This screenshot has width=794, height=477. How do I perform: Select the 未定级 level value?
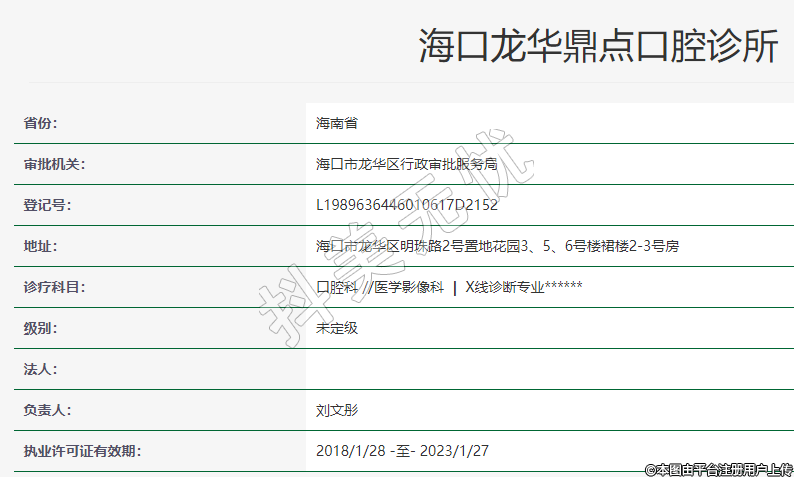337,328
